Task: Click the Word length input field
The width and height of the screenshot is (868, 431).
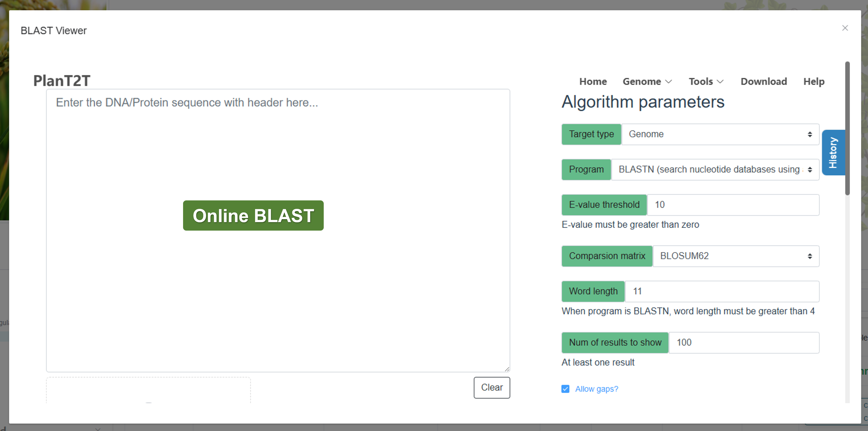Action: tap(722, 291)
